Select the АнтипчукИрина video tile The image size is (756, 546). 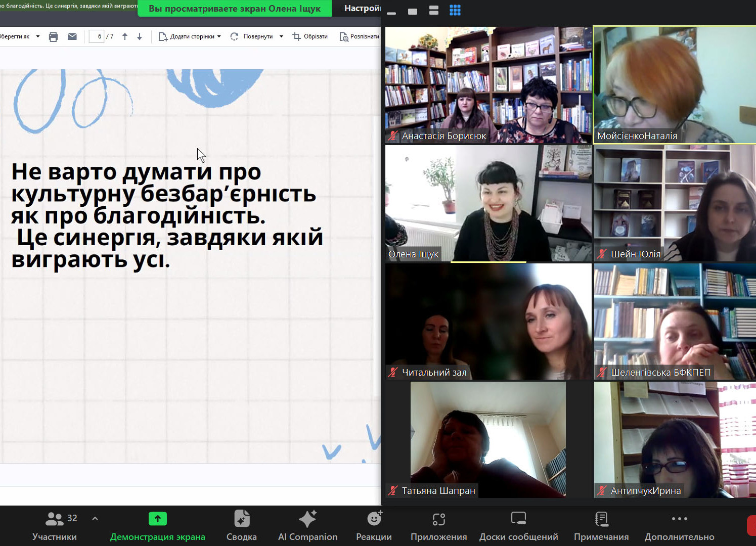pos(675,440)
